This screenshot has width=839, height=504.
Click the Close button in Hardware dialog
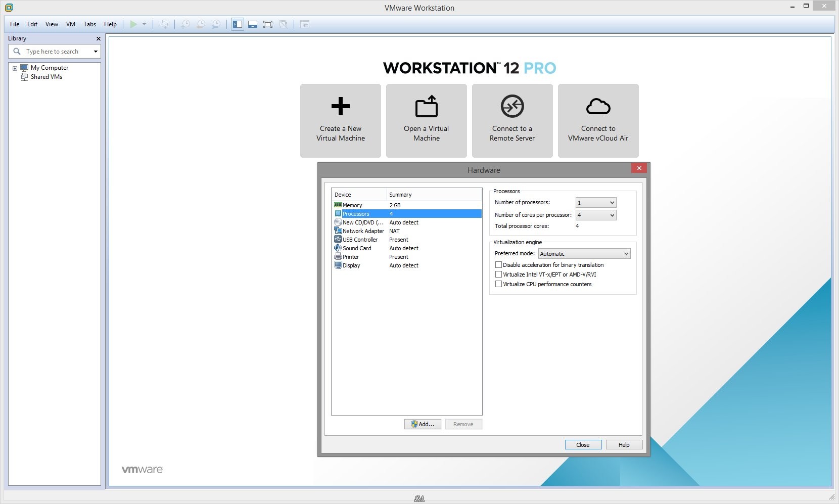pos(583,445)
